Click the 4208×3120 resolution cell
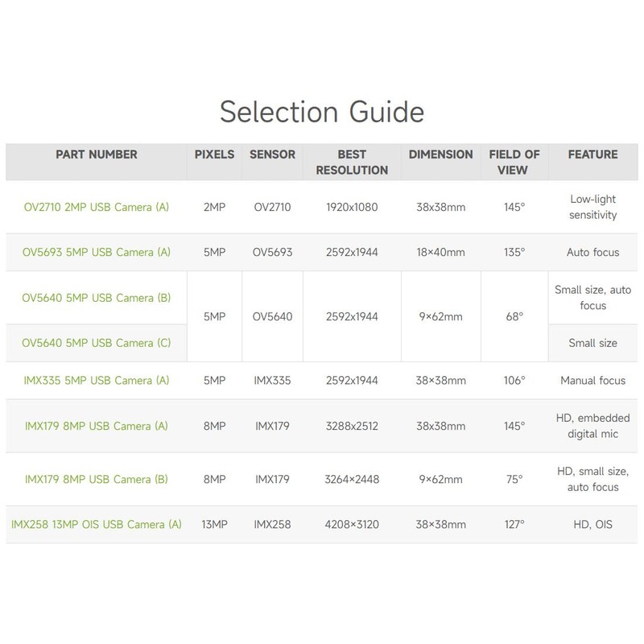 coord(353,525)
